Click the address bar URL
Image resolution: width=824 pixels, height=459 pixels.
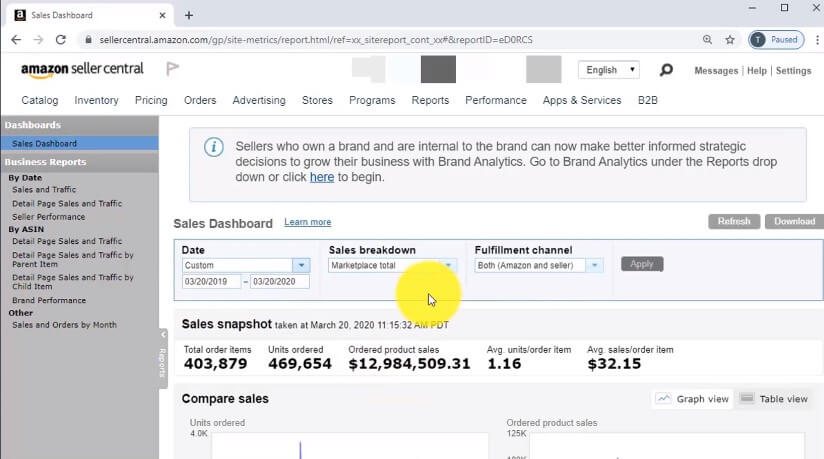pos(316,39)
